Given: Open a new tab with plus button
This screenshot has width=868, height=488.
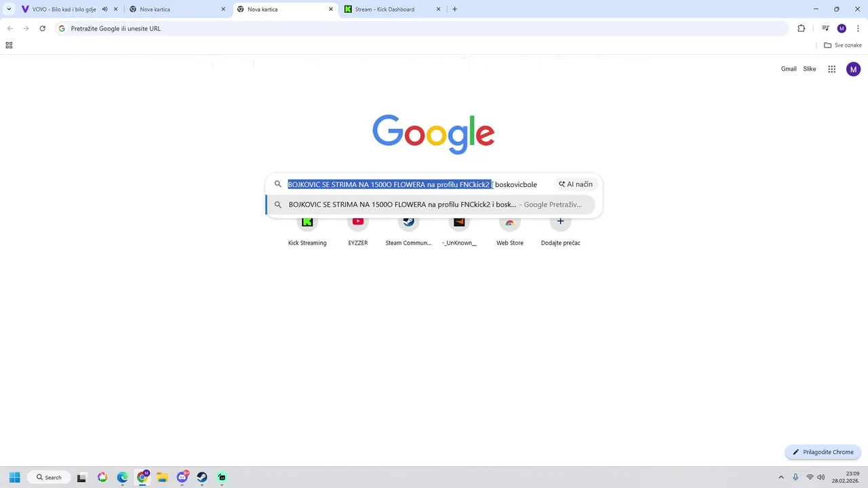Looking at the screenshot, I should 454,9.
